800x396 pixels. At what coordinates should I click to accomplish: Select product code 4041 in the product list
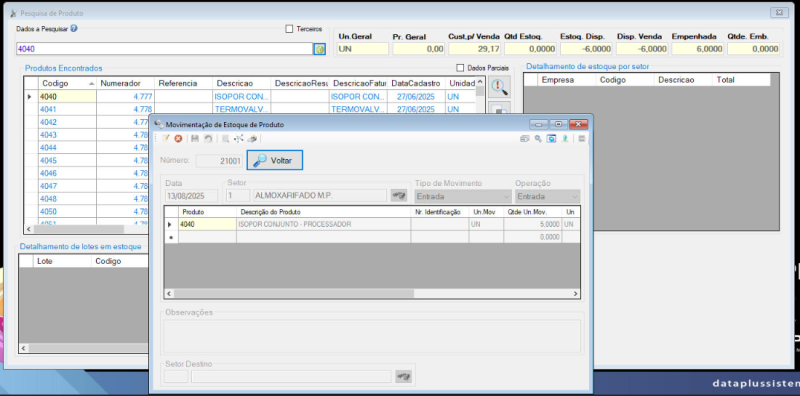(x=67, y=109)
